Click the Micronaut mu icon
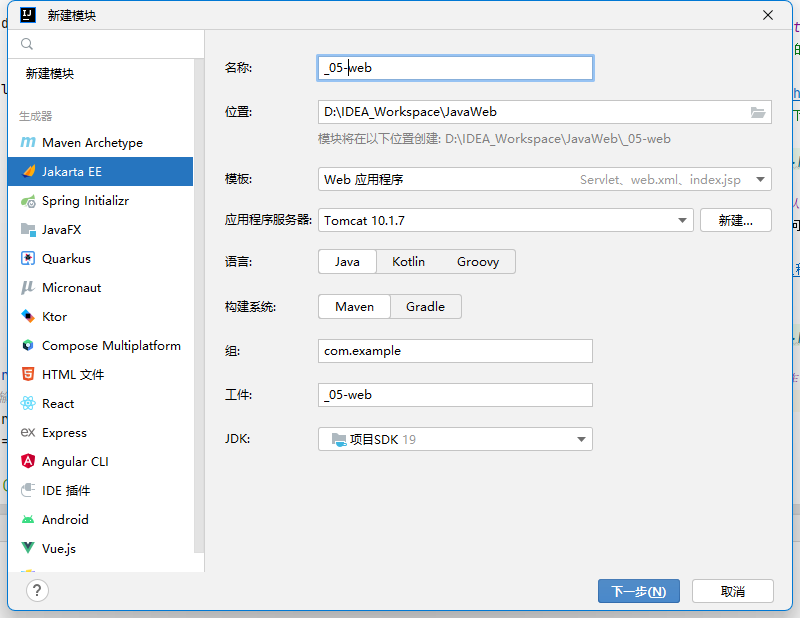 tap(28, 287)
